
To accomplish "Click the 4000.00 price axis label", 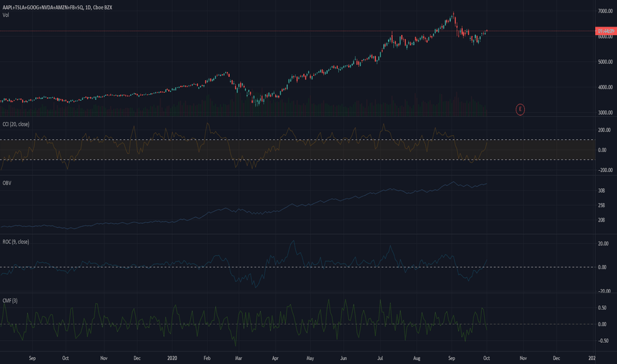I will [x=605, y=87].
